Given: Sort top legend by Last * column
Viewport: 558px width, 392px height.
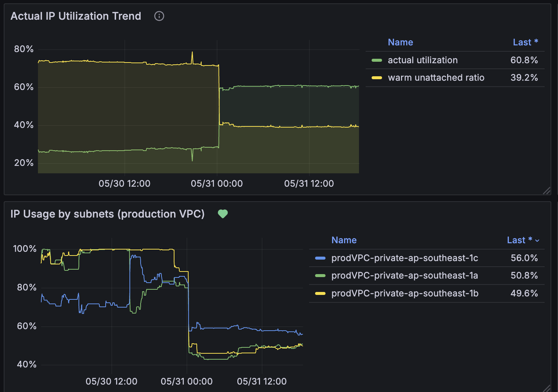Looking at the screenshot, I should coord(525,42).
